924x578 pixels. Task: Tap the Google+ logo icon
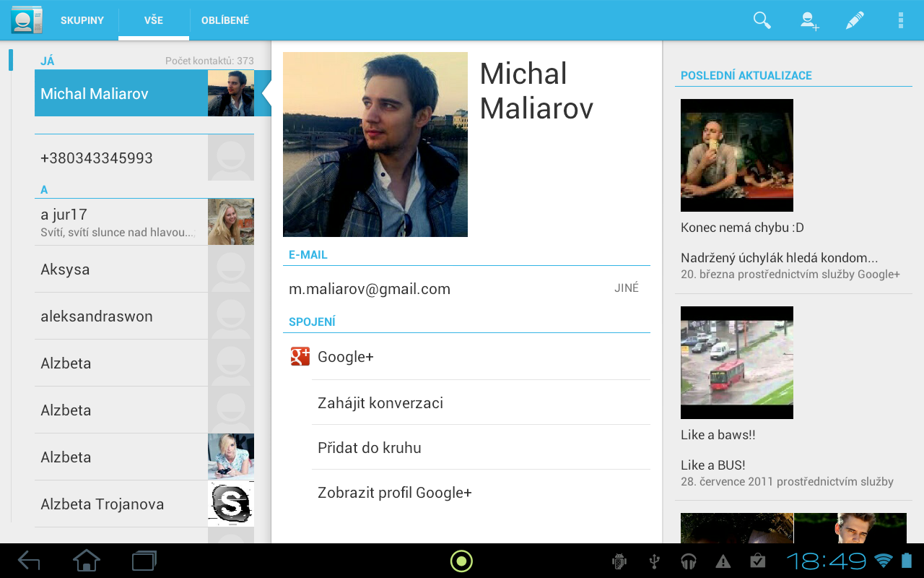click(300, 357)
